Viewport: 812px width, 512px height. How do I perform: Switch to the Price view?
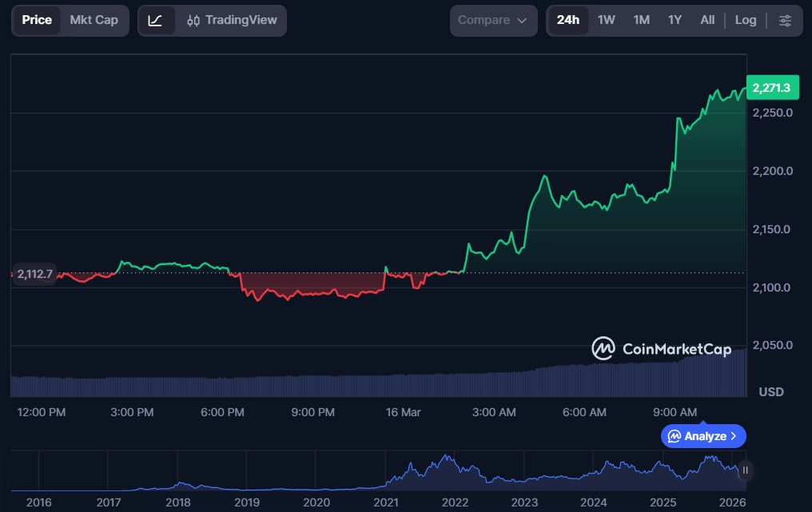37,20
